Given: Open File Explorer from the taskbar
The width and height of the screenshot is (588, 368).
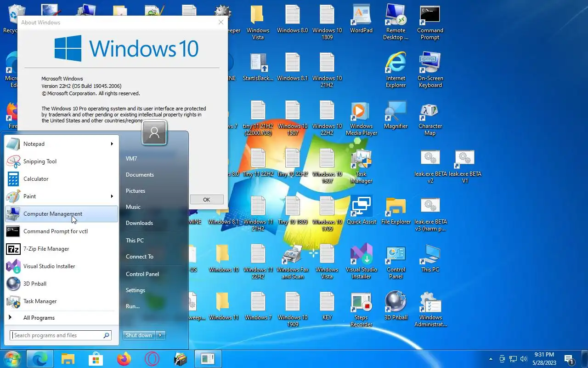Looking at the screenshot, I should (68, 359).
